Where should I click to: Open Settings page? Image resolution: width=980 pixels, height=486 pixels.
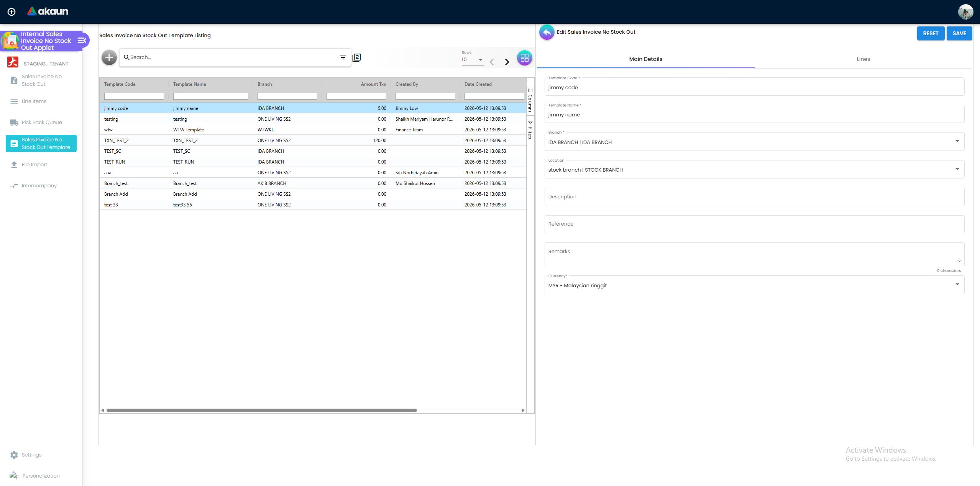41,455
